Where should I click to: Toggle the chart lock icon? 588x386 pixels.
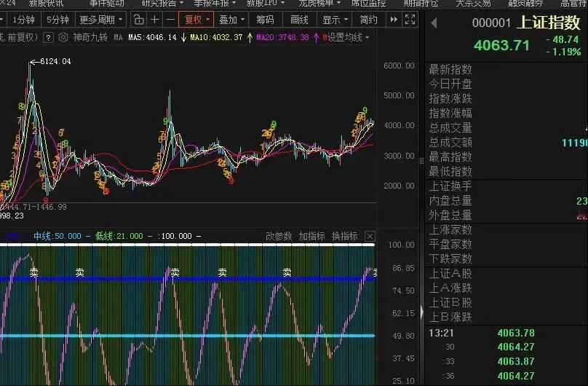coord(139,20)
